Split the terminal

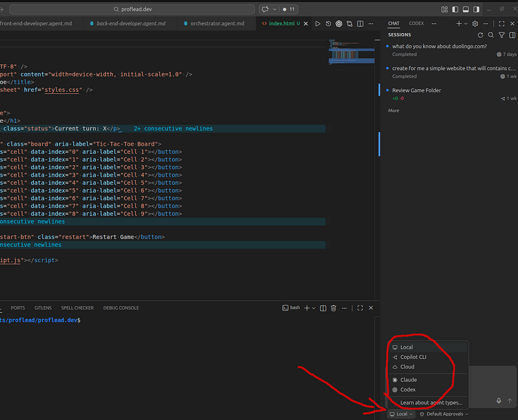(323, 308)
